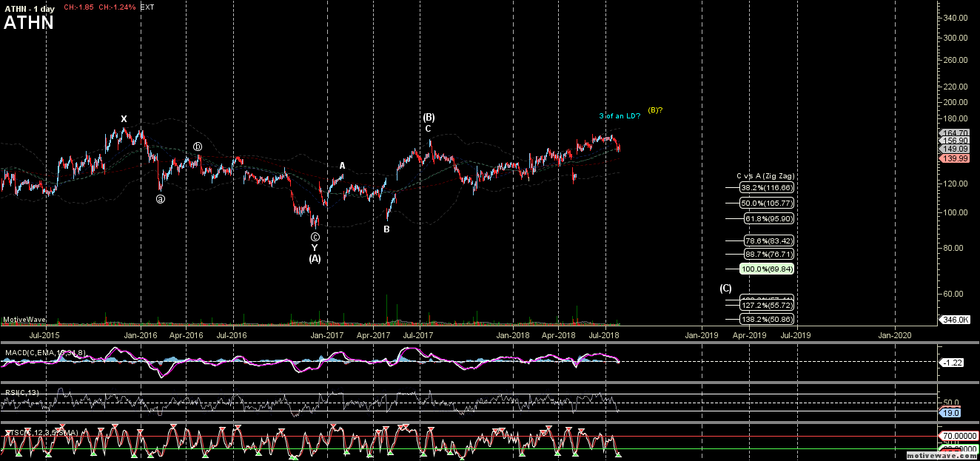Select the circled 'a' wave label
Screen dimensions: 980x461
coord(161,198)
